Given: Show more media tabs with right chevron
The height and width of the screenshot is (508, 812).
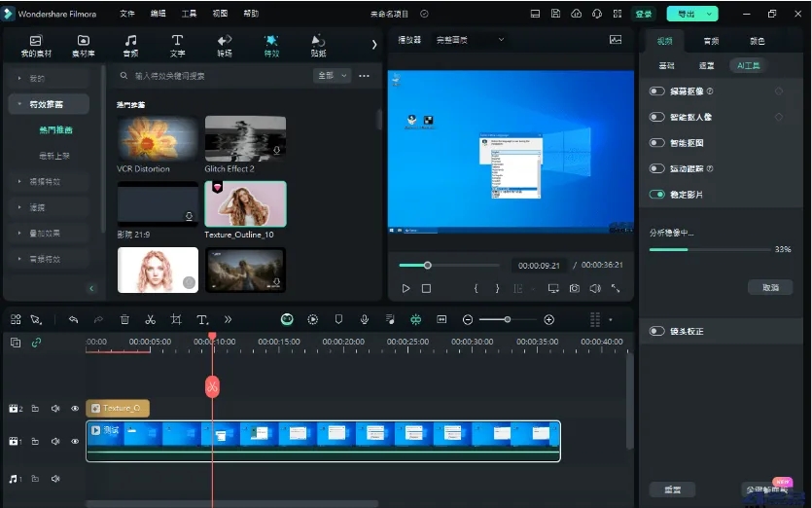Looking at the screenshot, I should [x=373, y=45].
